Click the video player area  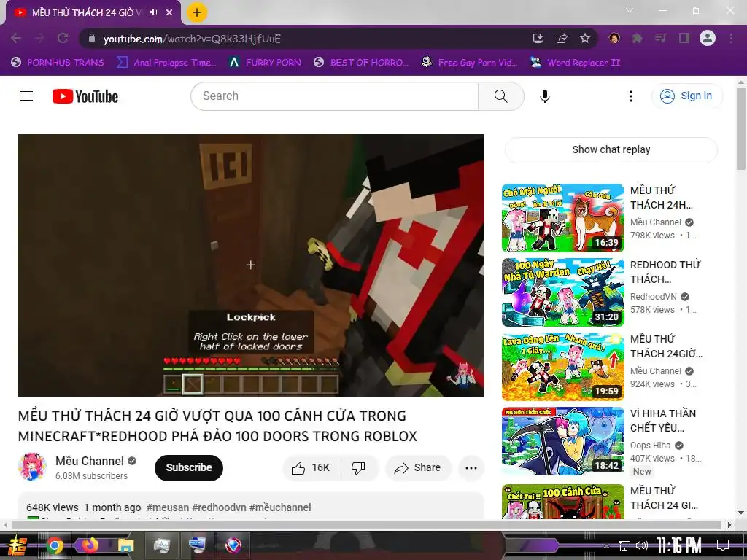pos(251,265)
